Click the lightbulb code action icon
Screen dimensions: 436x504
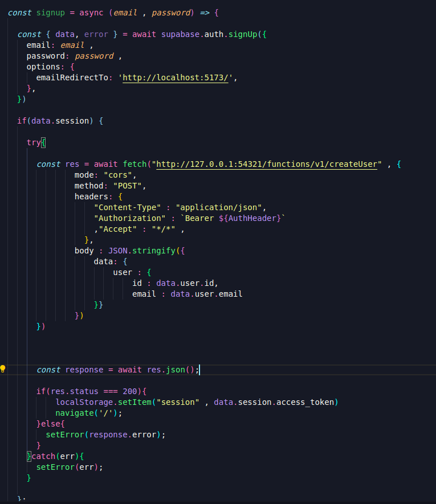coord(3,369)
